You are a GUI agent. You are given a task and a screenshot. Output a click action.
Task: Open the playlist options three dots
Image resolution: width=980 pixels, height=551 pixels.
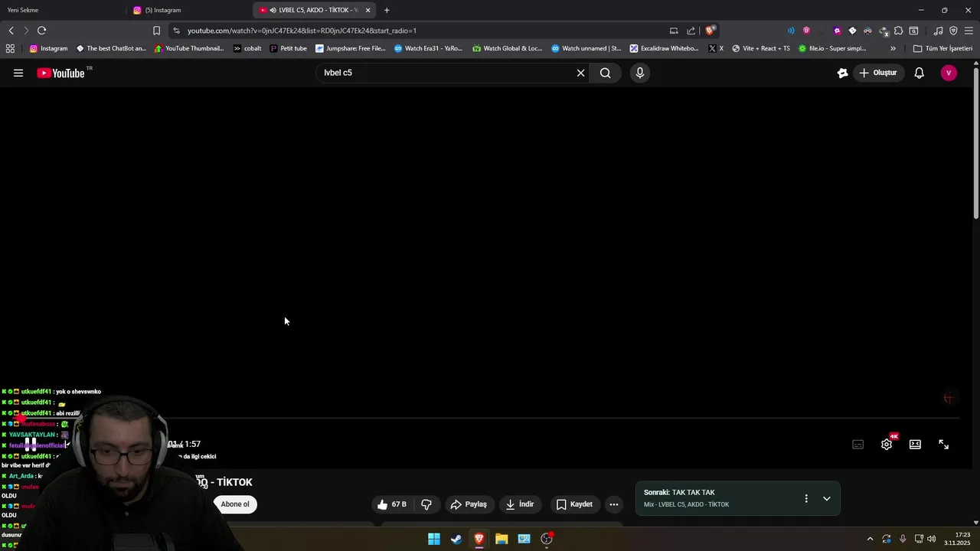(x=806, y=498)
